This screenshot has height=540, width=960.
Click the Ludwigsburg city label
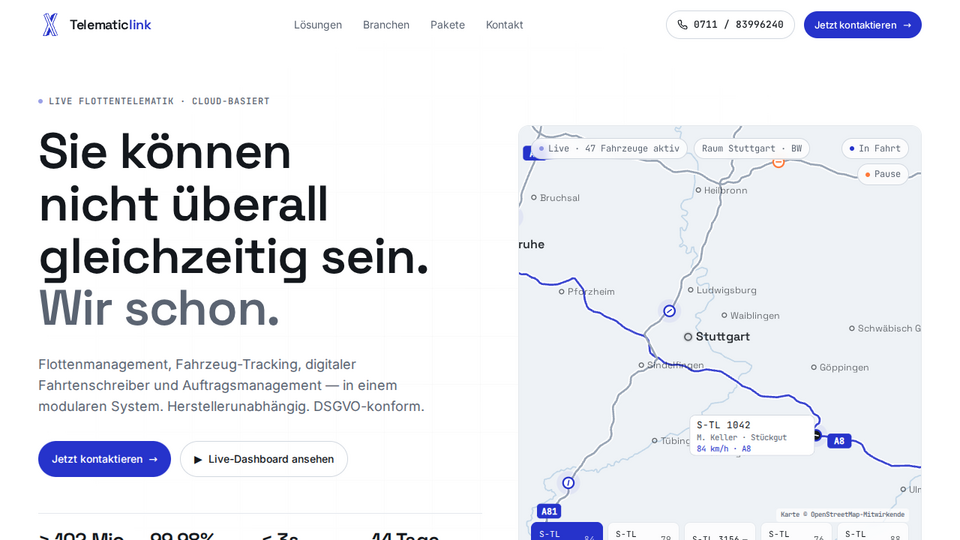click(726, 290)
